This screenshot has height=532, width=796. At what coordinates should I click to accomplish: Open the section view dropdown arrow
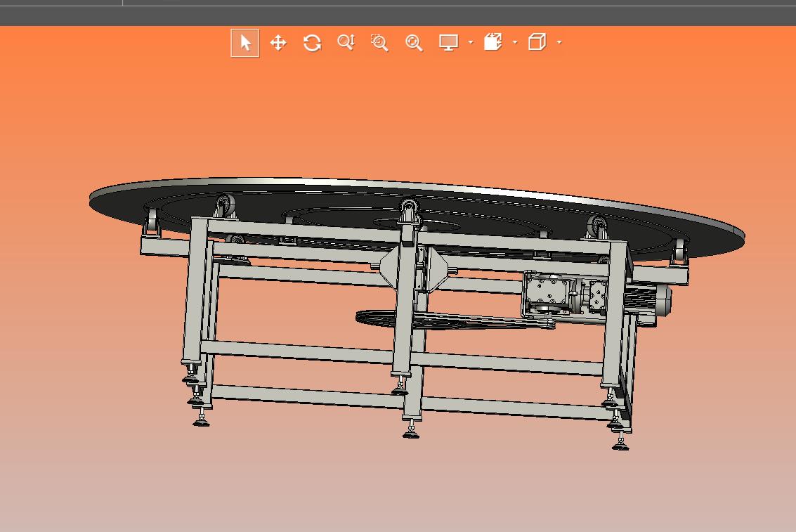tap(515, 42)
